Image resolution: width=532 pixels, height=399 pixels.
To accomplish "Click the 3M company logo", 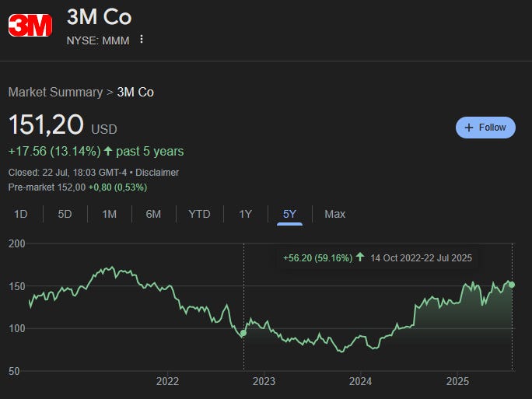I will click(x=30, y=26).
